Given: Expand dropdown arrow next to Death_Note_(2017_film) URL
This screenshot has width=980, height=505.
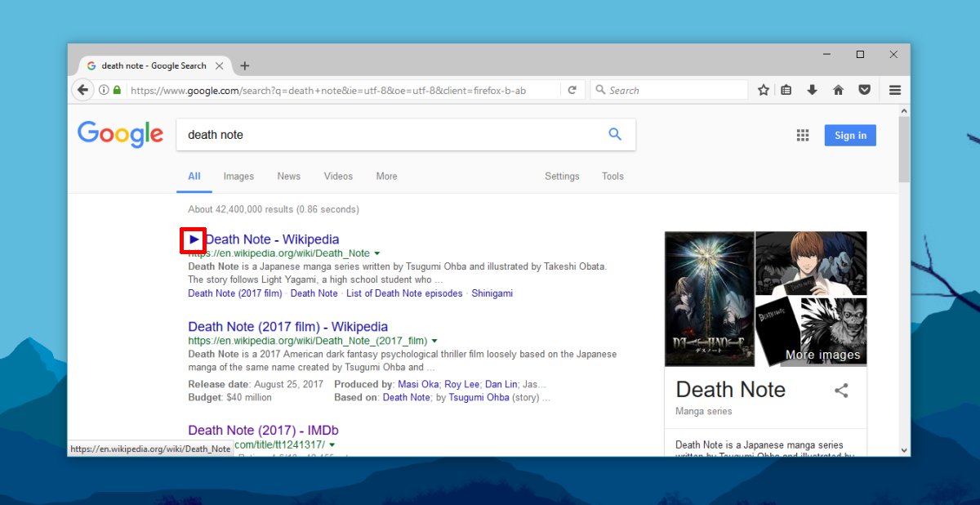Looking at the screenshot, I should [x=434, y=341].
